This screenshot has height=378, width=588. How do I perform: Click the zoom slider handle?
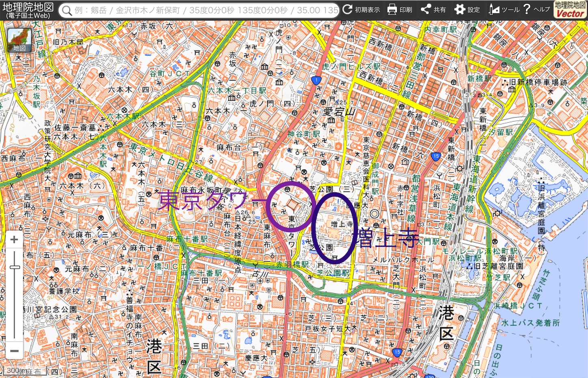pos(15,267)
